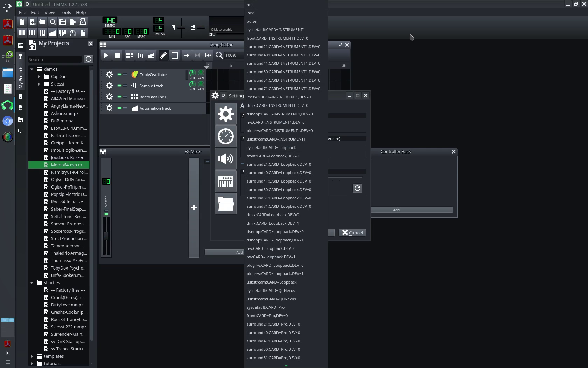Open recently opened projects dropdown
Screen dimensions: 588x368
[x=52, y=22]
